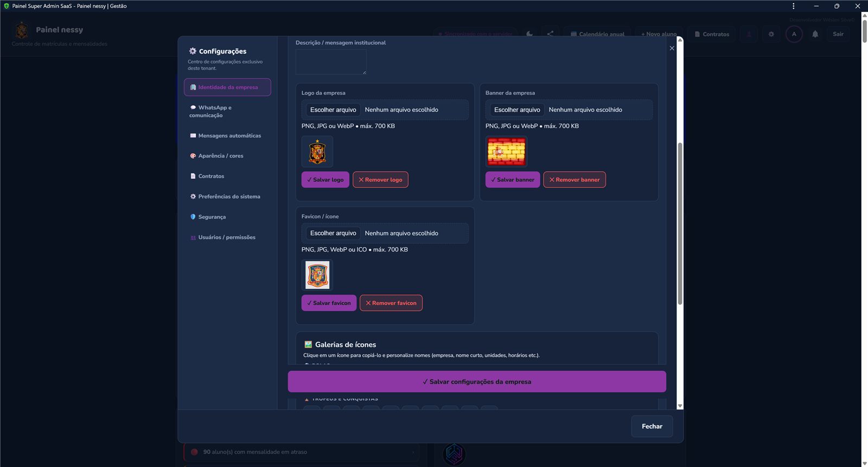Open the notifications bell
The height and width of the screenshot is (467, 868).
[x=815, y=34]
